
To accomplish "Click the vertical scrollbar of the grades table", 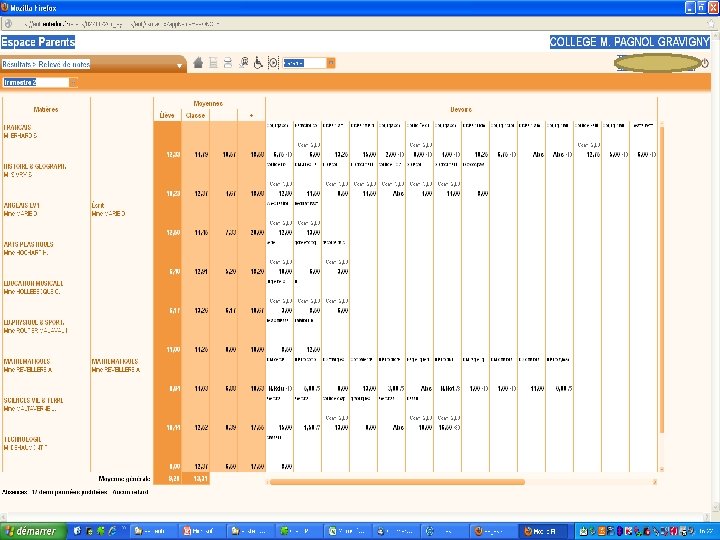I will click(662, 279).
